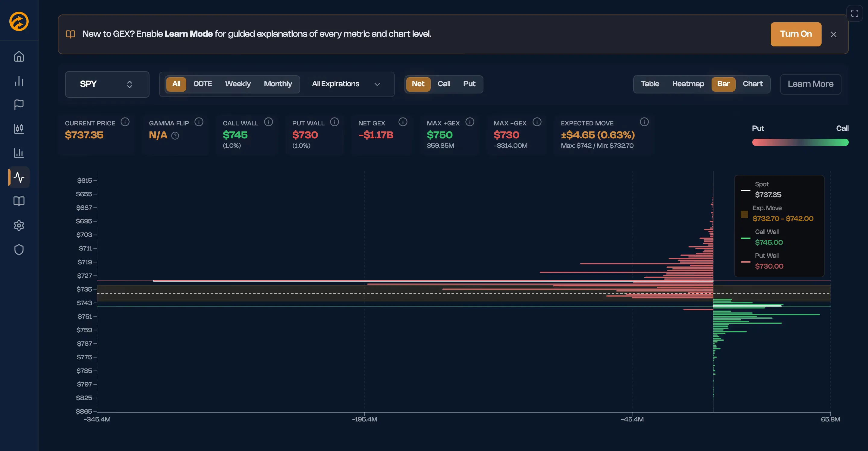Show info for Put Wall
This screenshot has width=868, height=451.
coord(334,122)
